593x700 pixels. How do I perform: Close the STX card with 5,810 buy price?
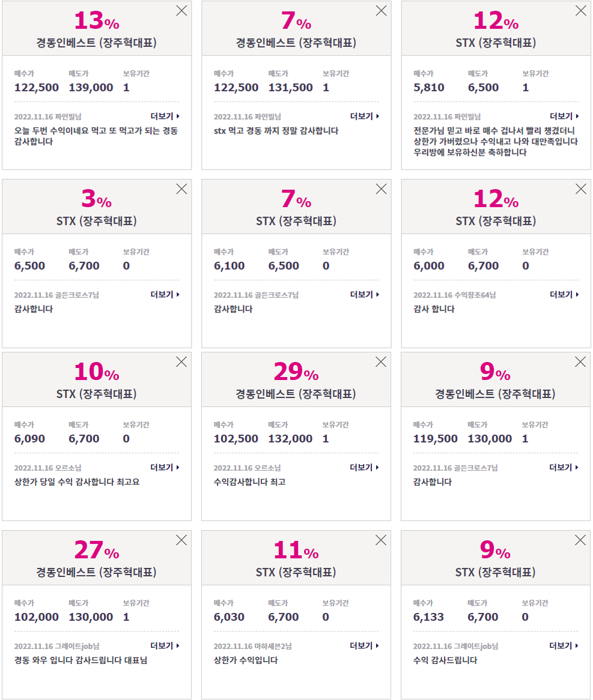click(x=580, y=11)
